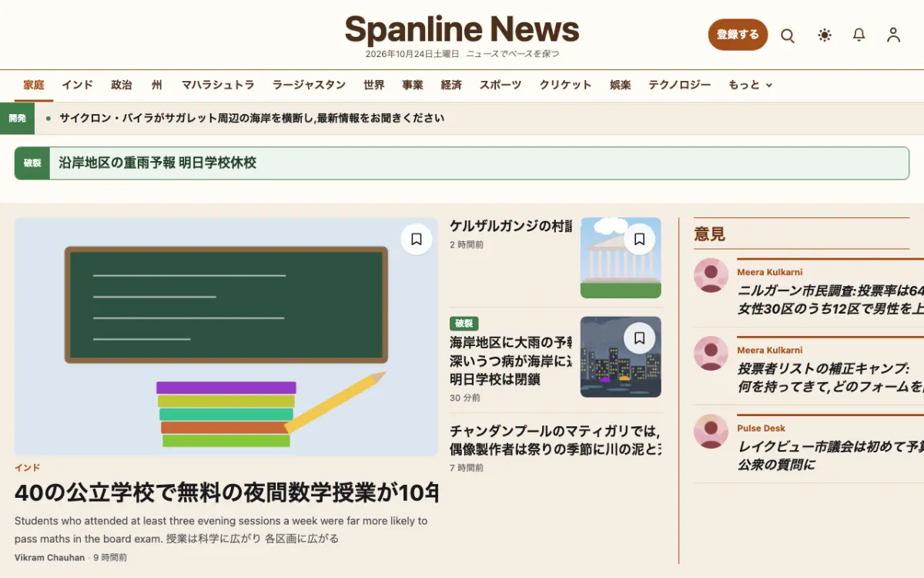Viewport: 924px width, 578px height.
Task: Open the 事業 section
Action: pyautogui.click(x=413, y=85)
